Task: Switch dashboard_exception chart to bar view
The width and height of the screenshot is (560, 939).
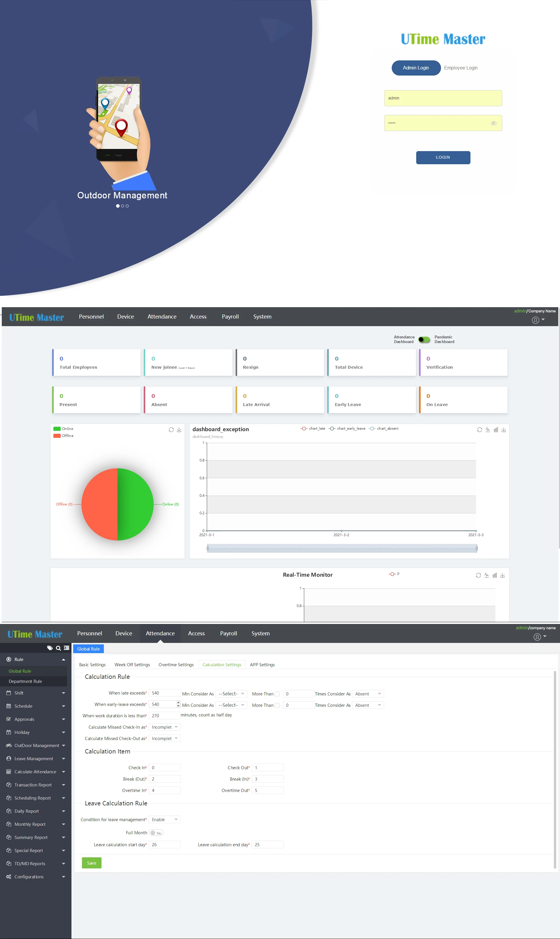Action: [x=496, y=429]
